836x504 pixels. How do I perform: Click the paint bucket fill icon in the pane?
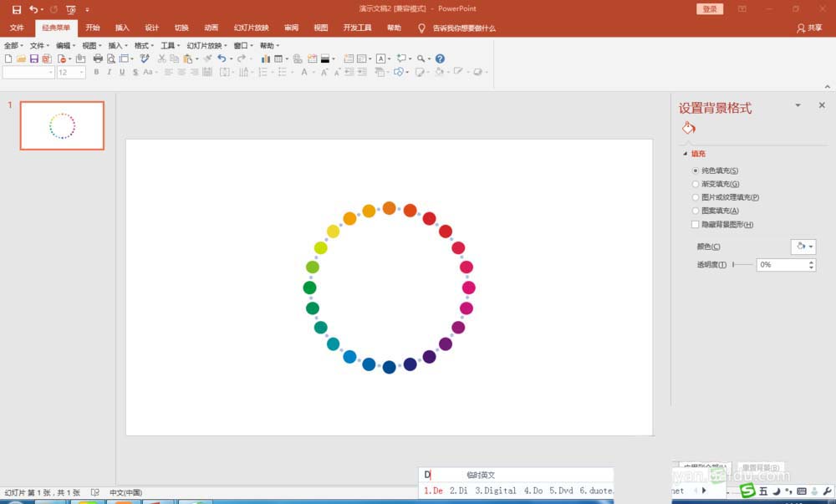[x=688, y=128]
